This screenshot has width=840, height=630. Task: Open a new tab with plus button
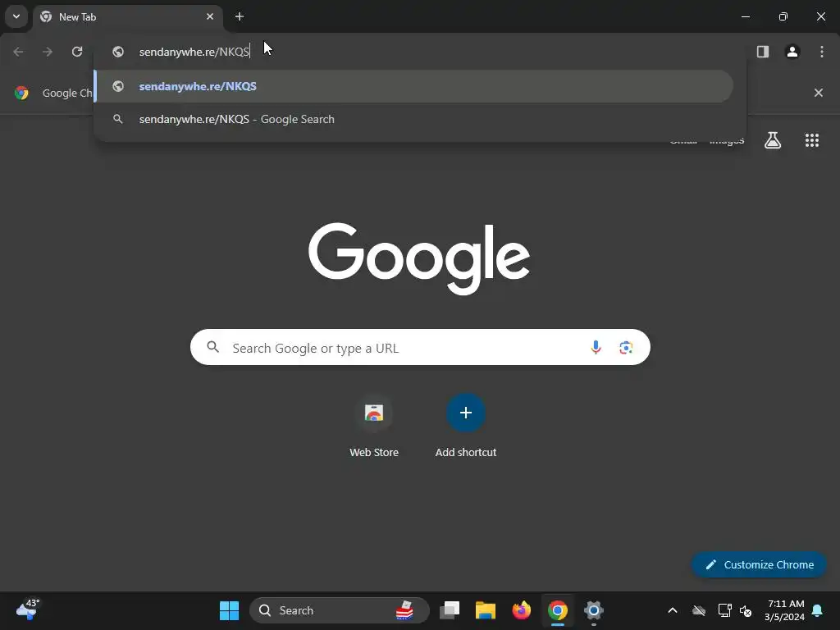pos(240,16)
